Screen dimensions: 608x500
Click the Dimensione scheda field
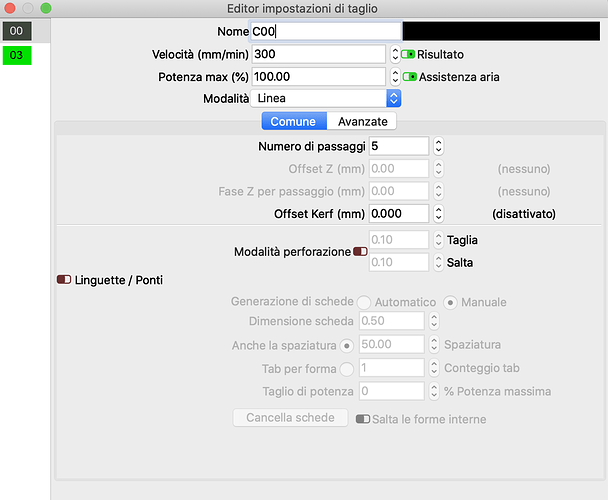(x=392, y=321)
